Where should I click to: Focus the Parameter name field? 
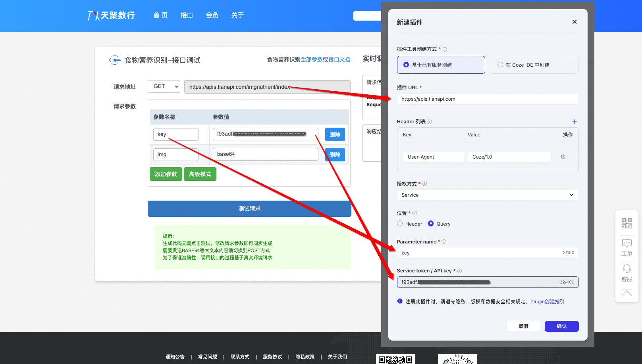(488, 253)
